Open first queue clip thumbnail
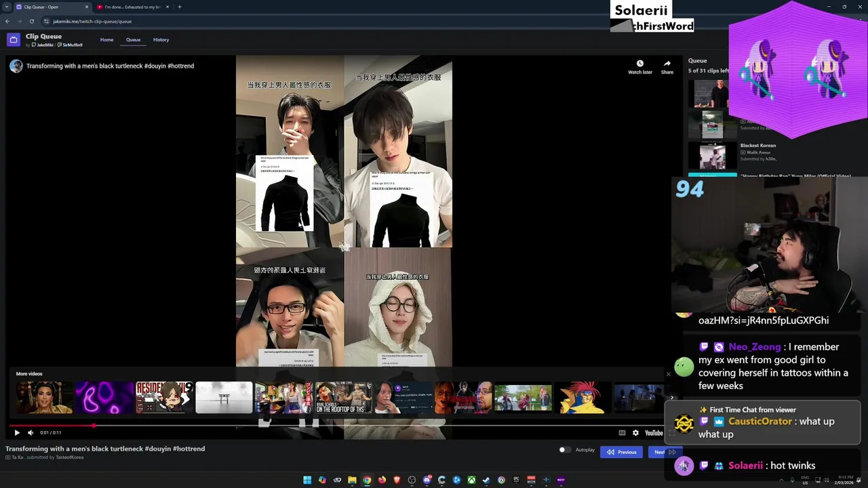This screenshot has width=868, height=488. click(x=709, y=94)
